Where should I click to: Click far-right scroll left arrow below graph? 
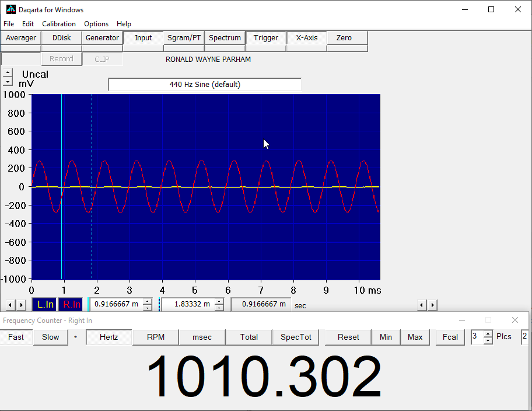click(422, 305)
